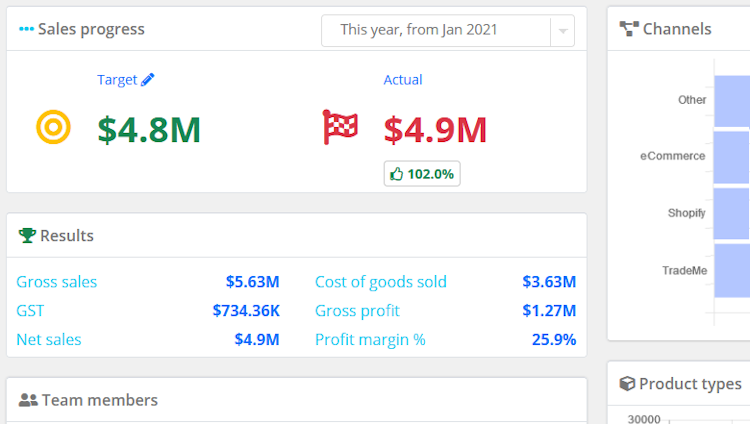Click the trophy icon beside Results
Viewport: 750px width, 424px height.
coord(27,236)
